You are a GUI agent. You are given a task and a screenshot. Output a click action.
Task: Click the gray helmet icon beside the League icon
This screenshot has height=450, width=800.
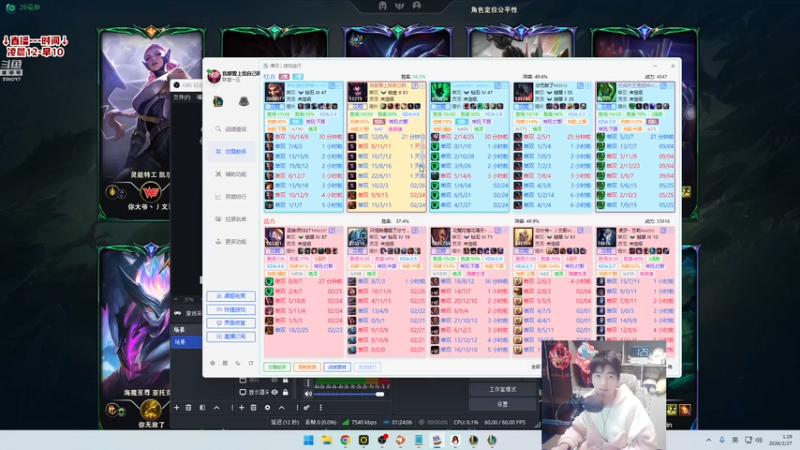244,102
